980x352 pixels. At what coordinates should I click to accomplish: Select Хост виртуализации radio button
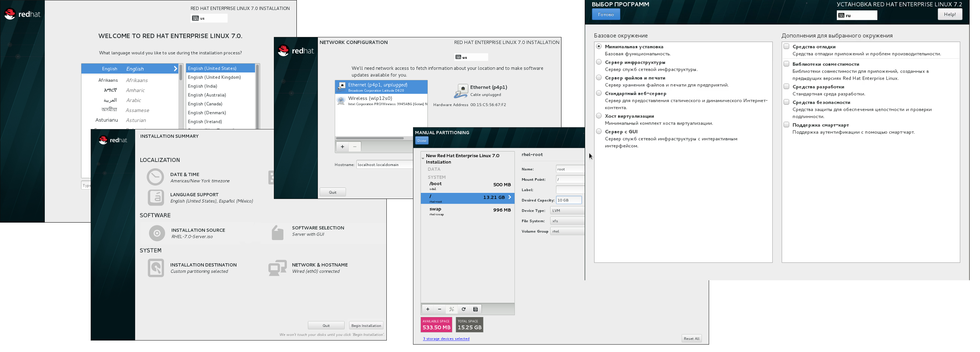[x=599, y=116]
